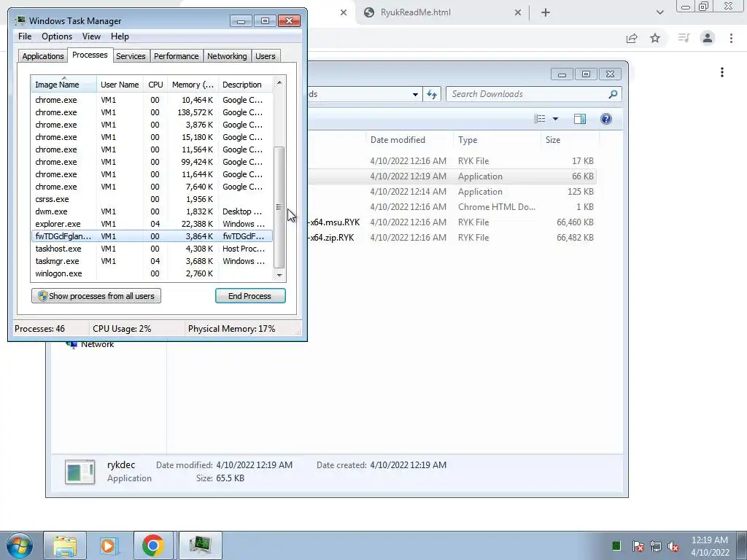Switch to the Users tab
The image size is (747, 560).
click(x=265, y=56)
